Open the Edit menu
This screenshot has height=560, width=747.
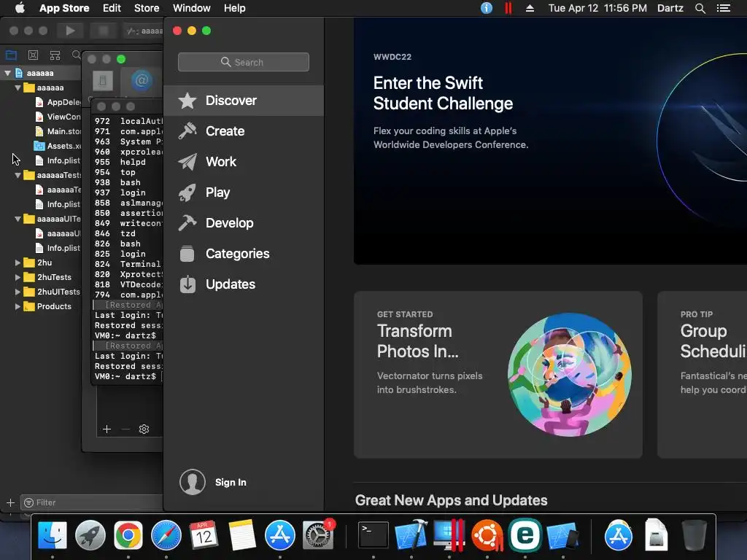pos(112,8)
